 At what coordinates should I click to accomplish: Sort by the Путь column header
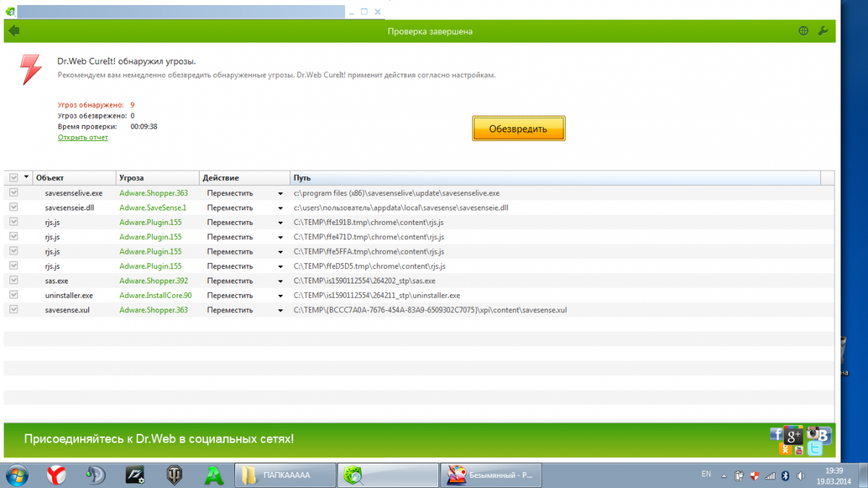pyautogui.click(x=556, y=178)
